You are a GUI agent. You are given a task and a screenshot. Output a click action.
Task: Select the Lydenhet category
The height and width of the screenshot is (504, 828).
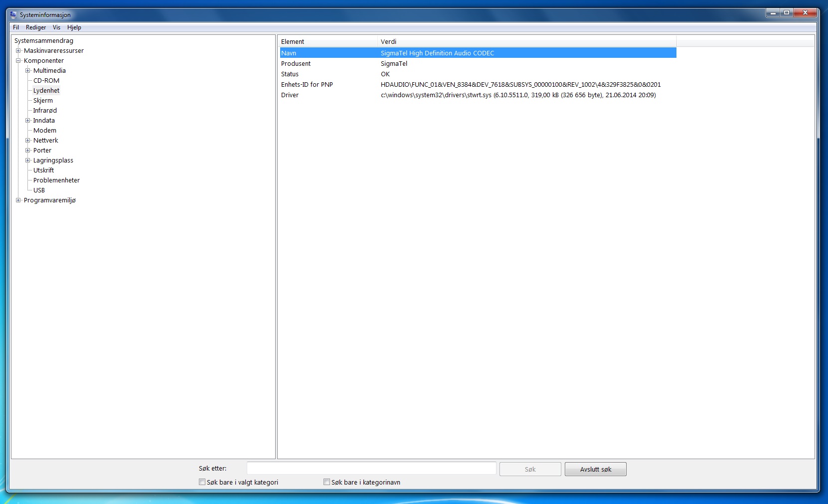[x=46, y=91]
